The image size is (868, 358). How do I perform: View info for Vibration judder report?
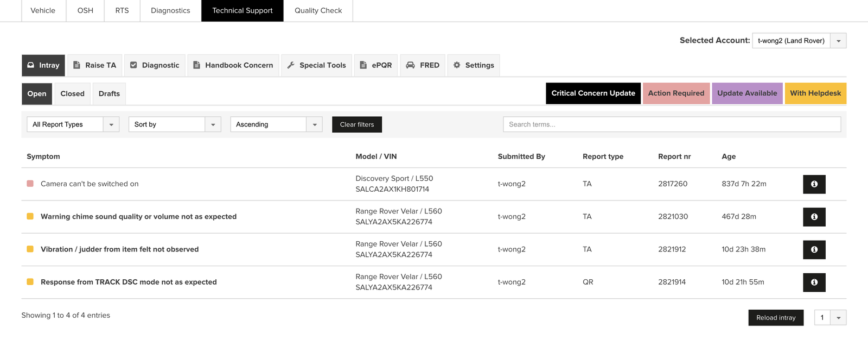click(x=814, y=249)
